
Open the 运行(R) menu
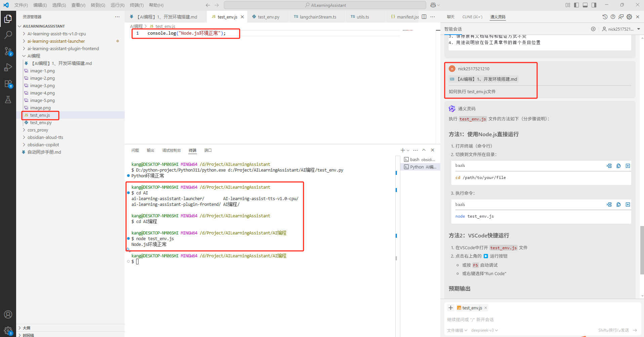117,5
